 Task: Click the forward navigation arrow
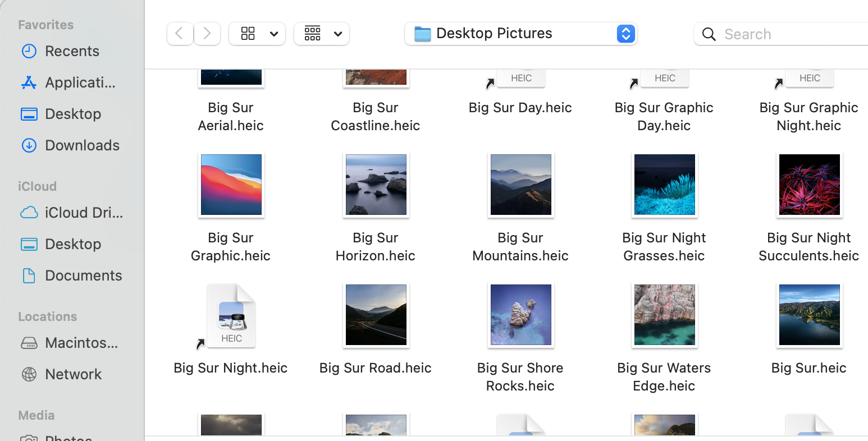(207, 34)
